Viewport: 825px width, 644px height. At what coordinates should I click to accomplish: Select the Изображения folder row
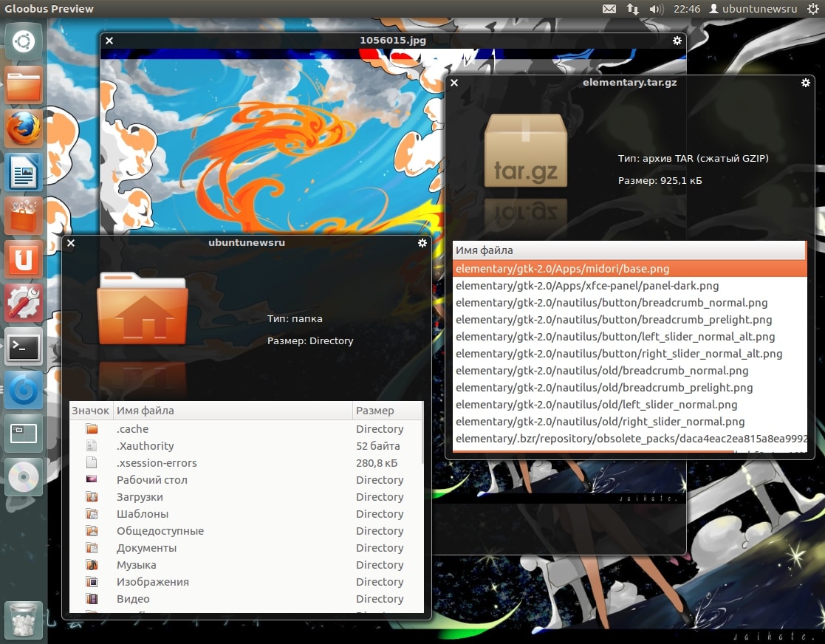click(246, 582)
